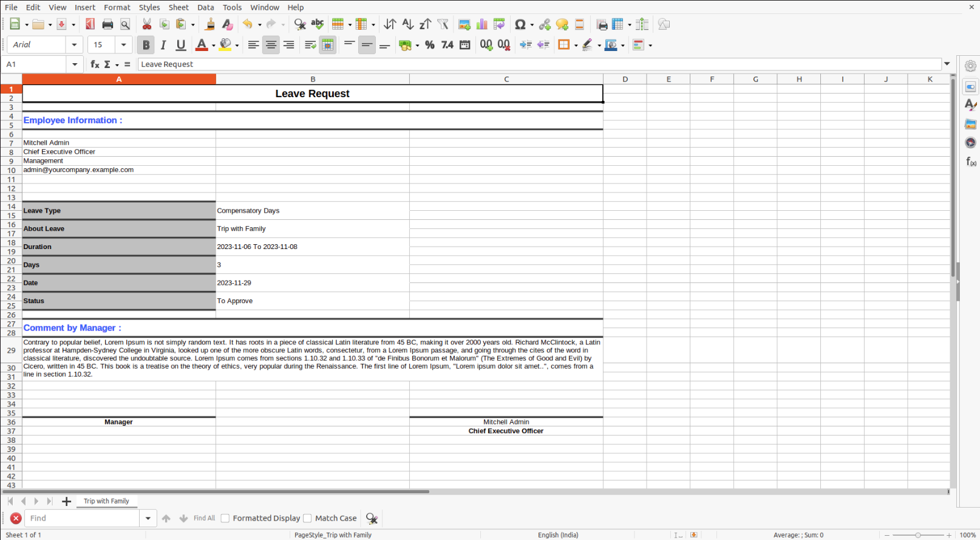Click Clone Formatting paintbrush icon
980x540 pixels.
coord(210,24)
